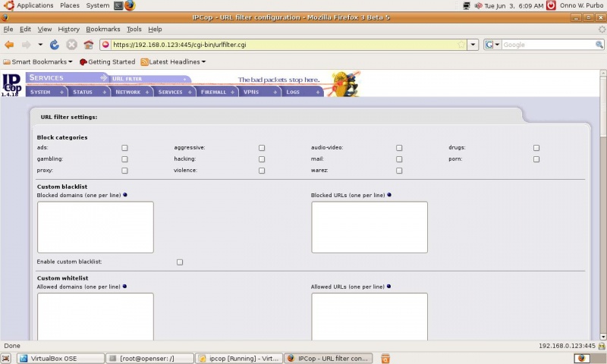Open the Getting Started bookmark
Image resolution: width=607 pixels, height=364 pixels.
(x=107, y=62)
